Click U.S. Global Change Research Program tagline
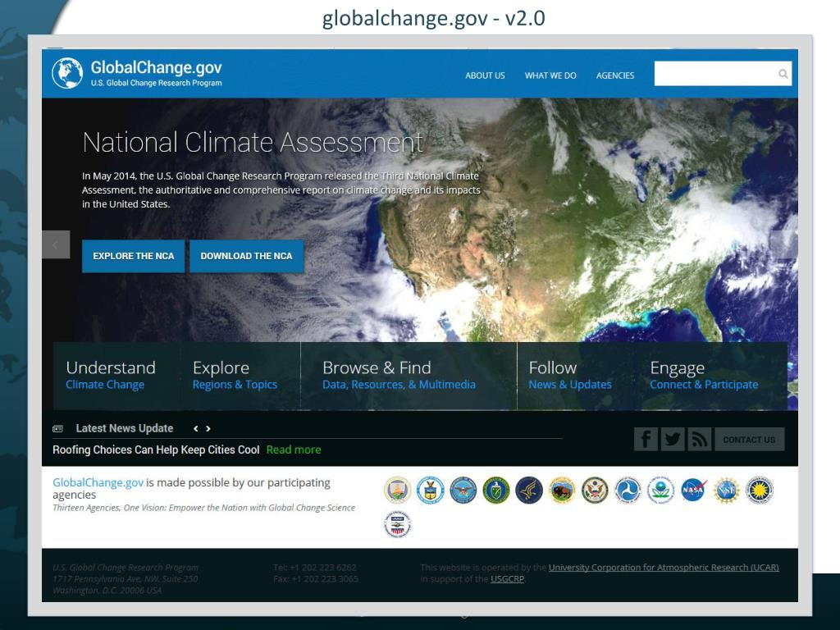 click(156, 83)
